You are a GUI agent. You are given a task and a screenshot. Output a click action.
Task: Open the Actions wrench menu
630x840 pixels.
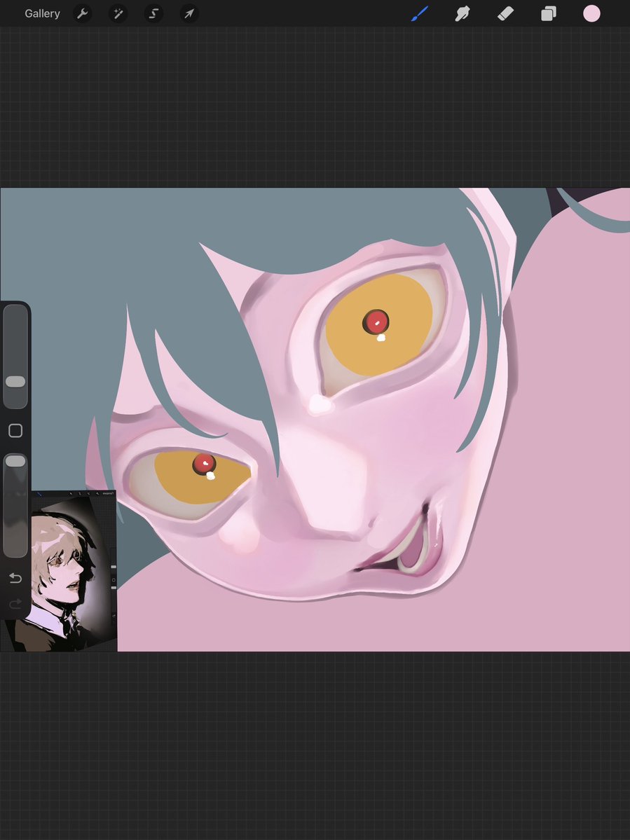[82, 13]
